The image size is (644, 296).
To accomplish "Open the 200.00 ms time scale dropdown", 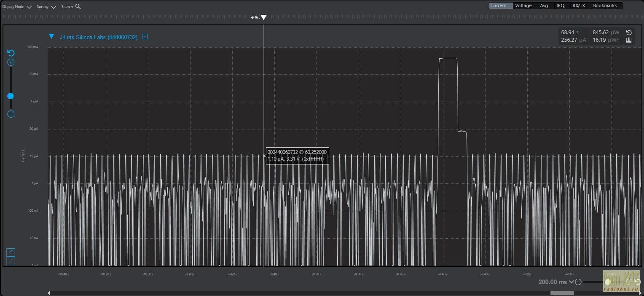I will (x=571, y=282).
